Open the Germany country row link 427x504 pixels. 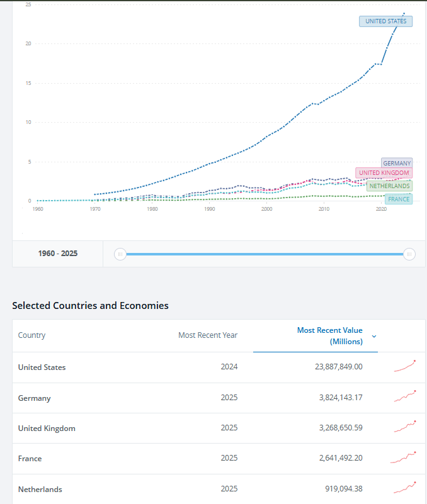point(34,398)
